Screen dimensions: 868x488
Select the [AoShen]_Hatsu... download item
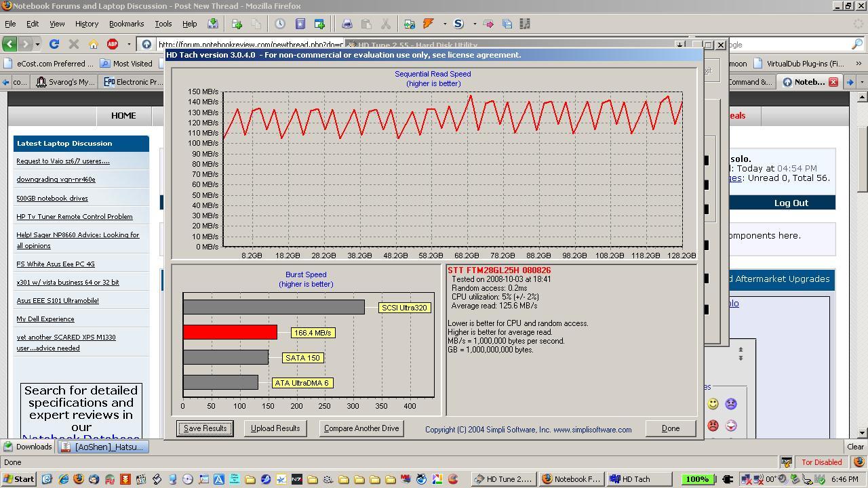(102, 447)
